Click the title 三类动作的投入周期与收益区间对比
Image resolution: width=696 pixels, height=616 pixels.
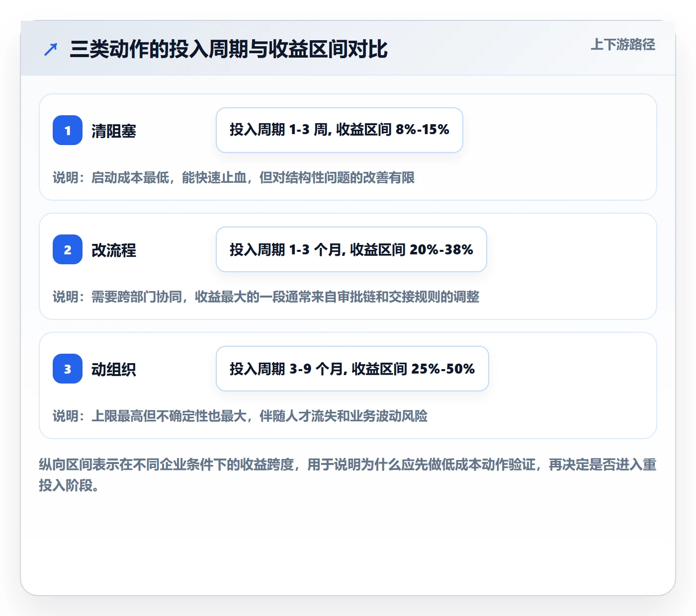point(229,49)
